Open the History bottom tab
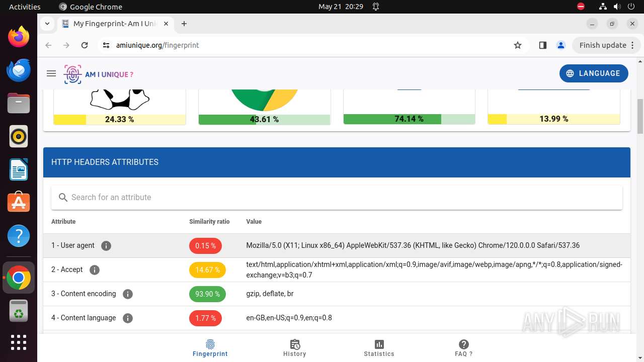 [295, 348]
